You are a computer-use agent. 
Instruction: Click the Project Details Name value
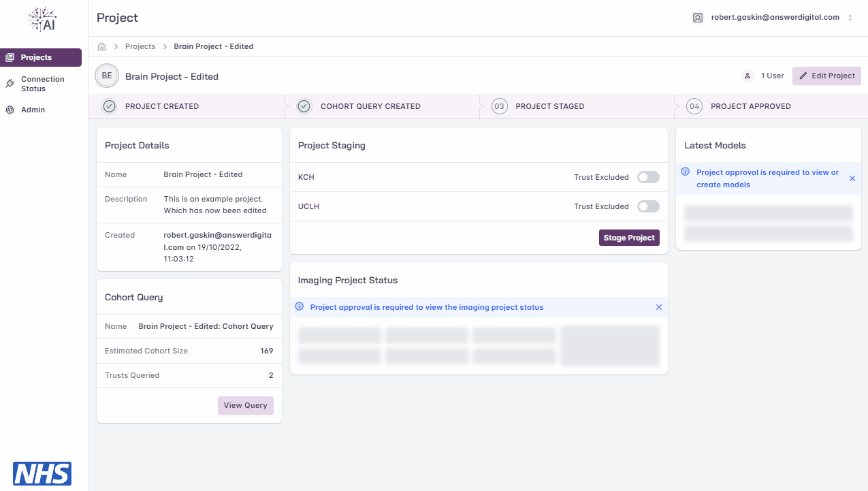point(203,174)
